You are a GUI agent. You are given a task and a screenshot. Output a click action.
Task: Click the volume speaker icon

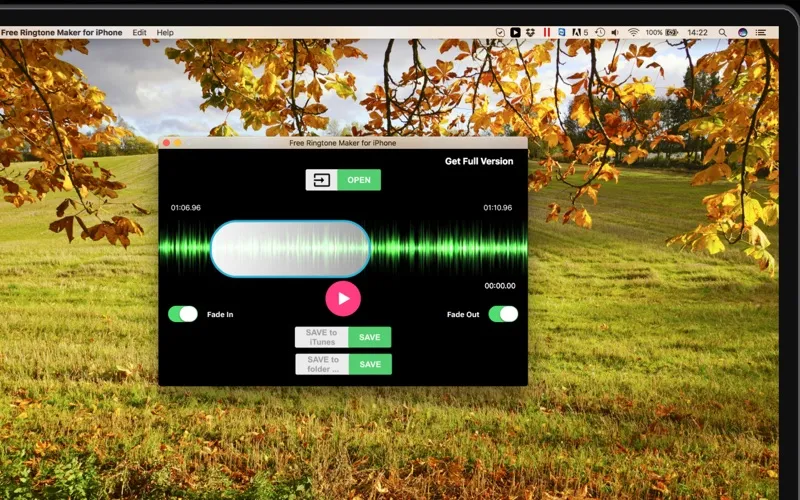click(x=615, y=32)
